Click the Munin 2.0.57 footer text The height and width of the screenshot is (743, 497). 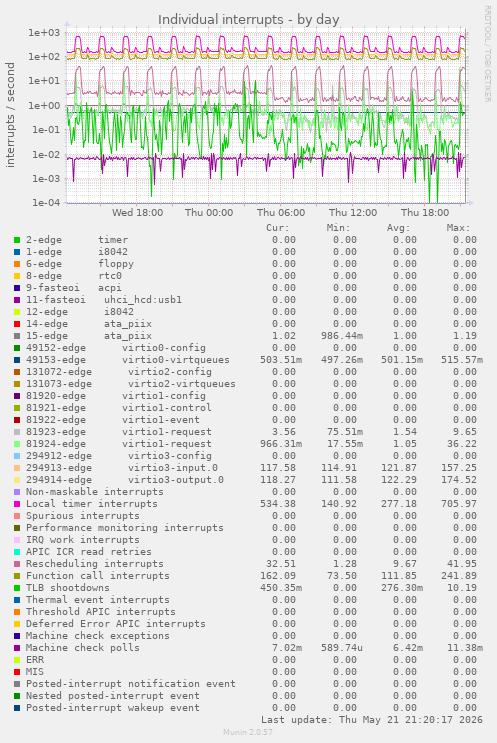tap(248, 732)
